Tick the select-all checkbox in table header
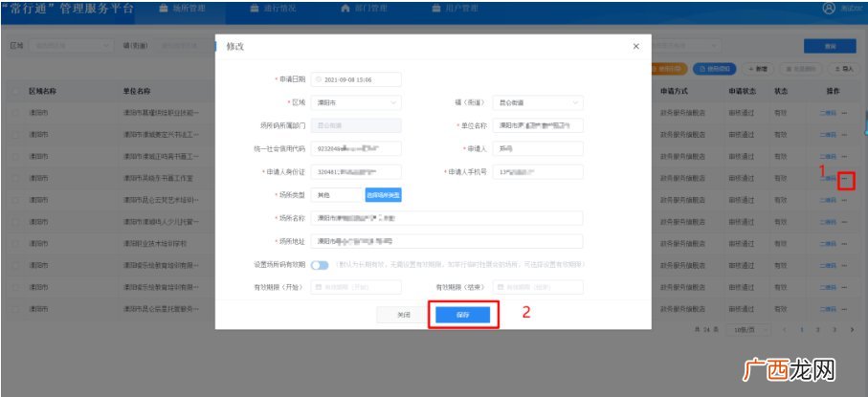 [x=15, y=91]
